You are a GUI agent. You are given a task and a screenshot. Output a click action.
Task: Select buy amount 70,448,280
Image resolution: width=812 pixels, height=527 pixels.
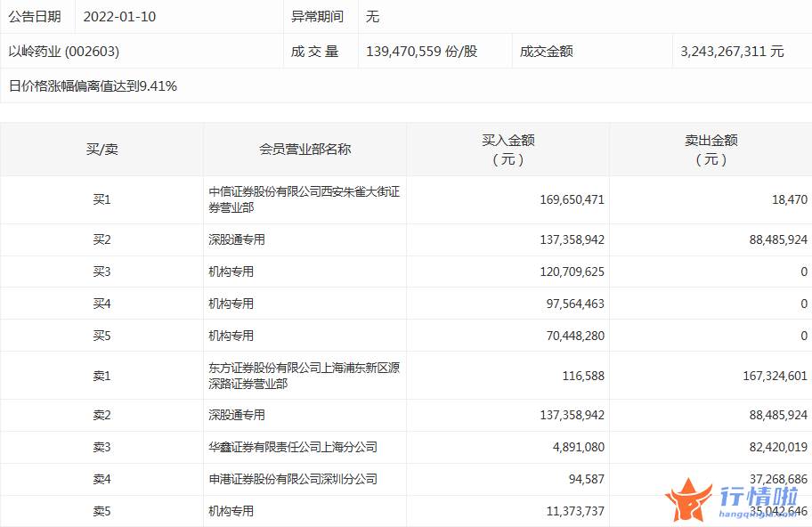pos(575,336)
